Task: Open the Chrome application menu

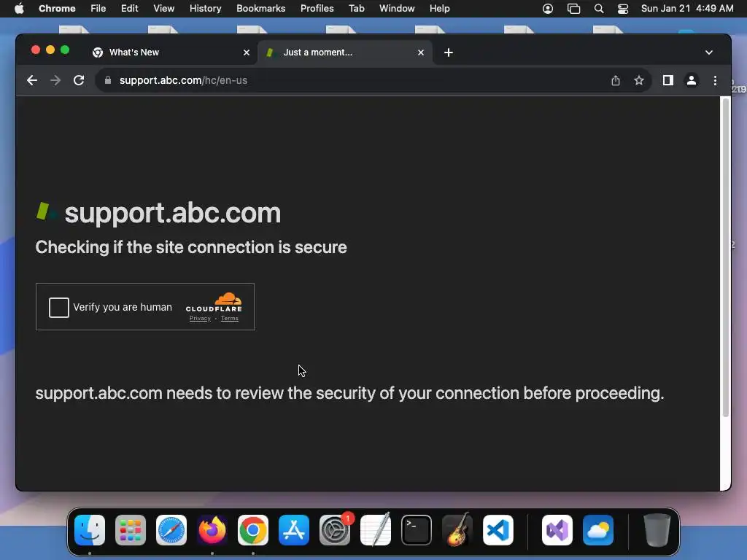Action: 57,9
